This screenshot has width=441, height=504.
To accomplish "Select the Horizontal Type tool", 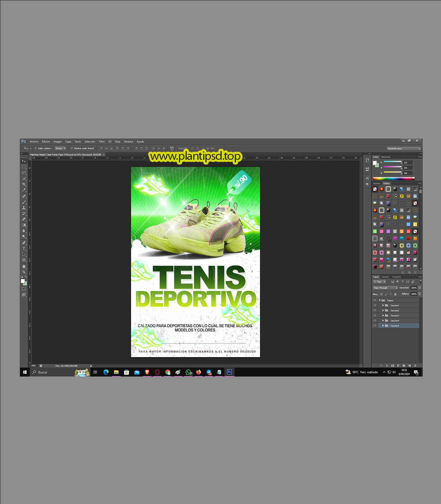I will 24,249.
